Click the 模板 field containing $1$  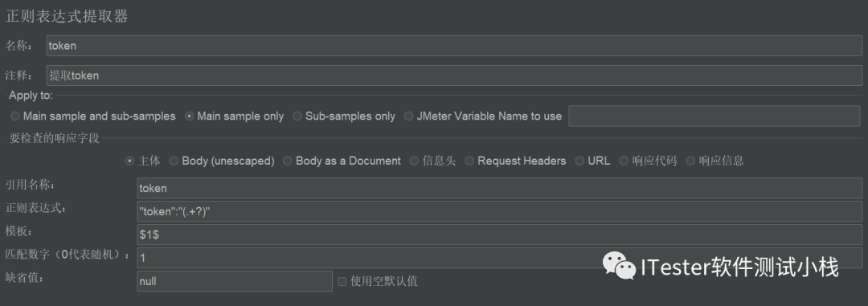499,235
